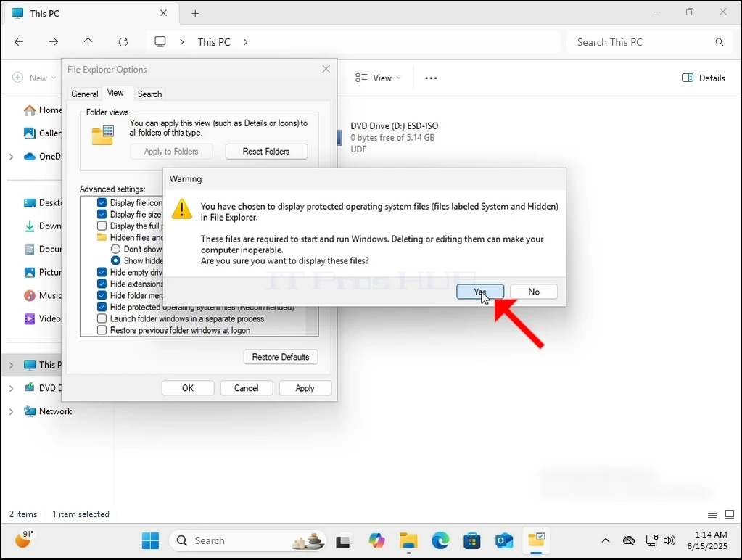Refresh the This PC view

(123, 41)
